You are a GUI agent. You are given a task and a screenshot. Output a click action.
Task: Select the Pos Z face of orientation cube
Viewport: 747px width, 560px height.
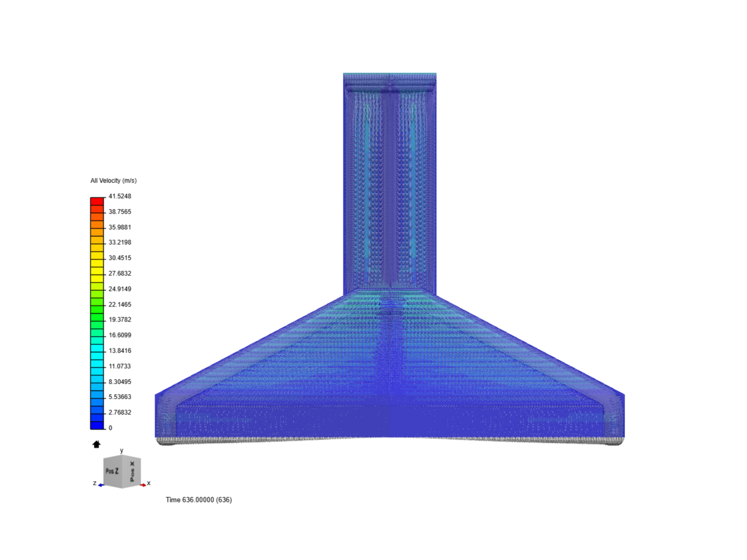tap(113, 471)
